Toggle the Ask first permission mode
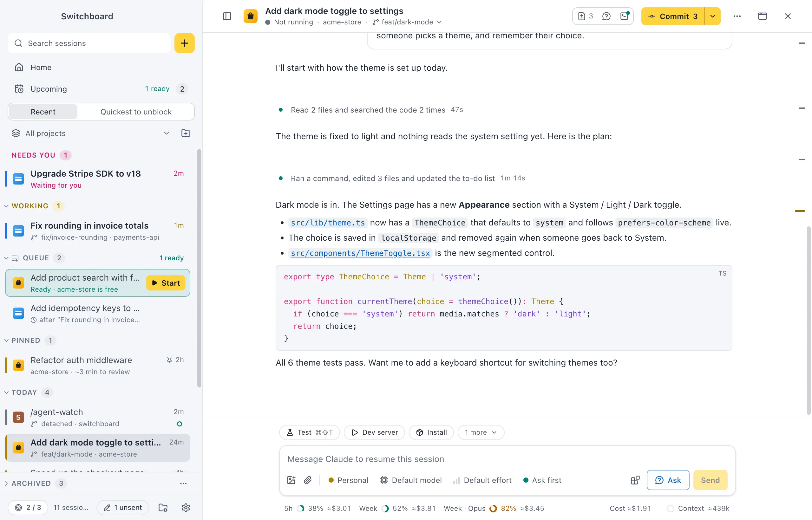The image size is (812, 520). point(542,480)
